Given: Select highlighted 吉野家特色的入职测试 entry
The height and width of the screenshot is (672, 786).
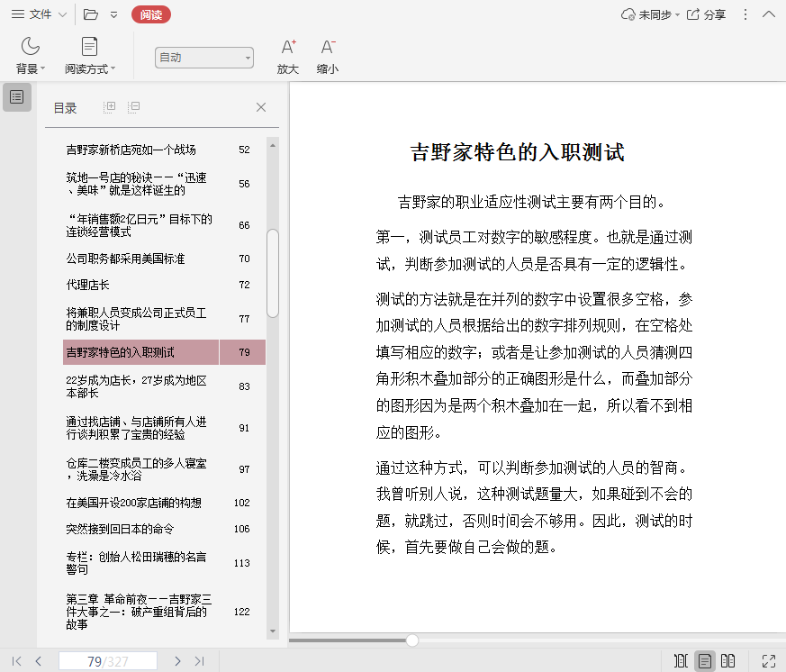Looking at the screenshot, I should pos(164,352).
